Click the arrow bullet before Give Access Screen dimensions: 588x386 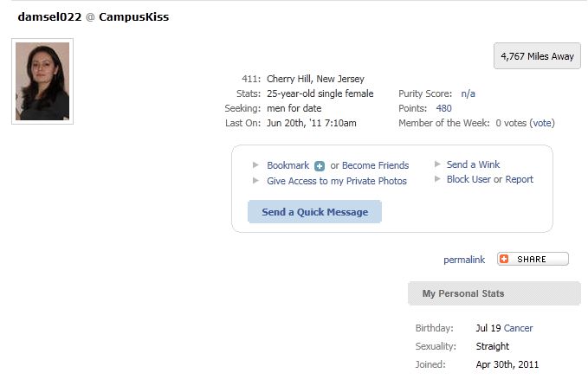pos(255,181)
